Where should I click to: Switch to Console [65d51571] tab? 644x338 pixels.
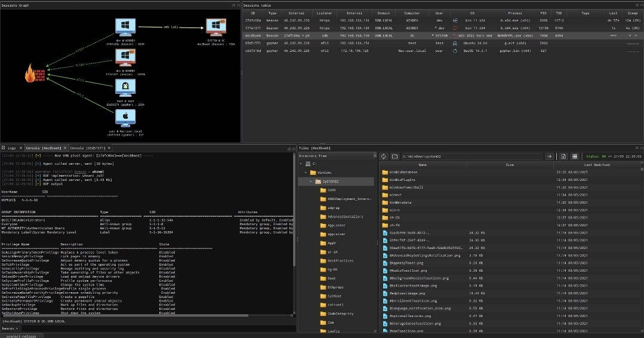tap(88, 148)
